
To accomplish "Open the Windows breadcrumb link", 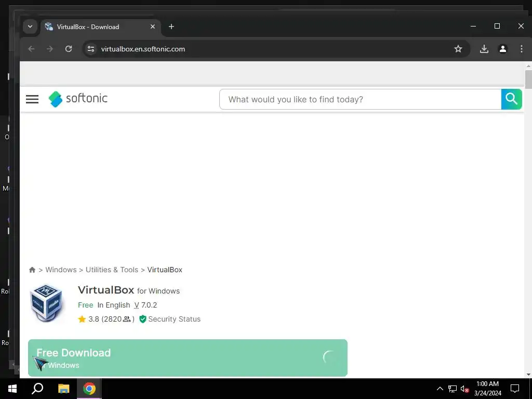I will click(61, 270).
